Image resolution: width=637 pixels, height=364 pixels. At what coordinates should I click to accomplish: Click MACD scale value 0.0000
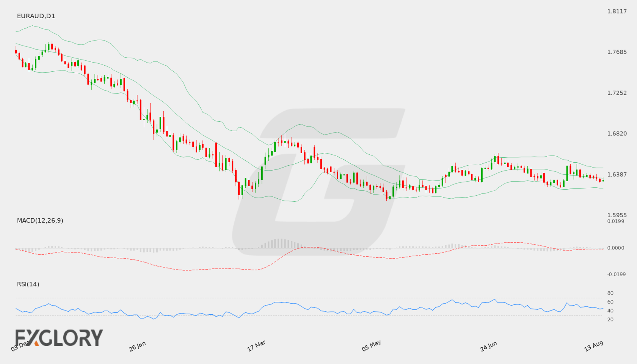pos(616,248)
